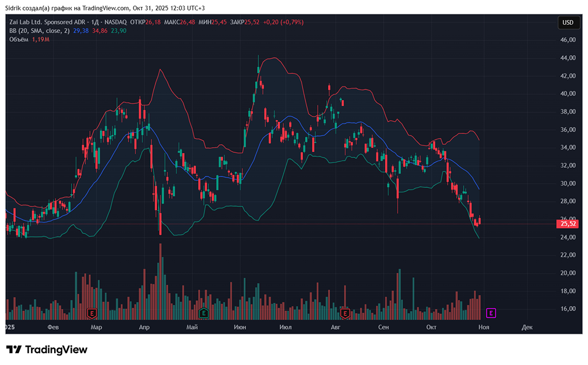Click the 30,00 price axis label
The image size is (588, 365).
click(x=568, y=183)
